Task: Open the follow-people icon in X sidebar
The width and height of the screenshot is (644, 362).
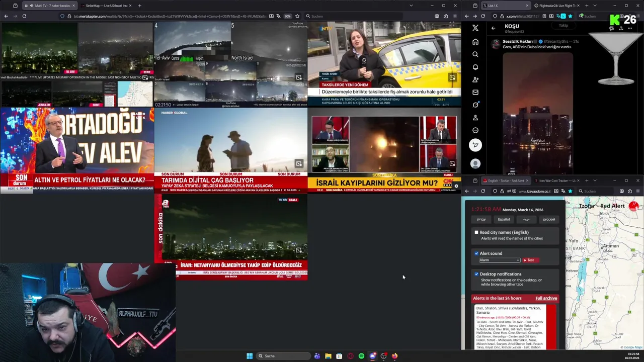Action: click(475, 79)
